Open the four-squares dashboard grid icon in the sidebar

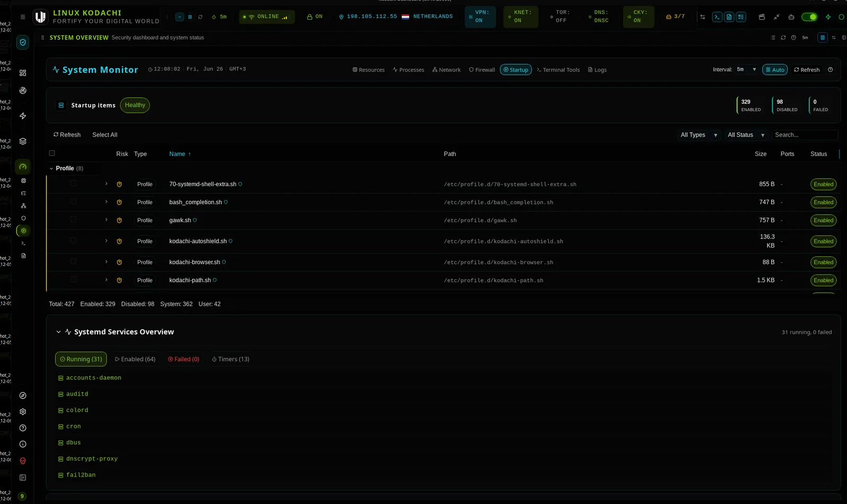pos(23,73)
